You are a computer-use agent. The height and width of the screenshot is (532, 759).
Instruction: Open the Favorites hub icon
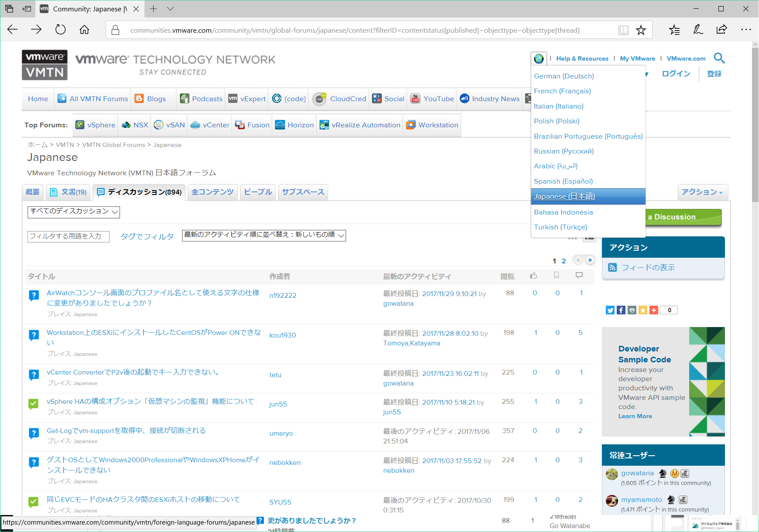tap(674, 30)
